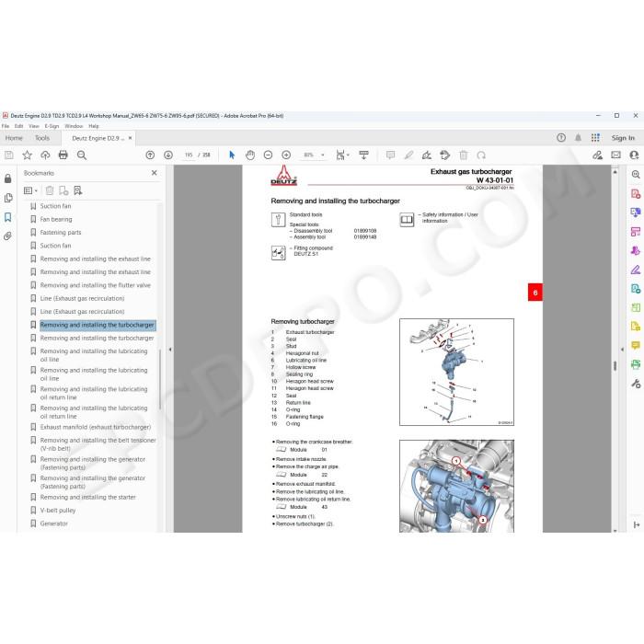Bookmark the document with the star icon
644x644 pixels.
(x=27, y=155)
